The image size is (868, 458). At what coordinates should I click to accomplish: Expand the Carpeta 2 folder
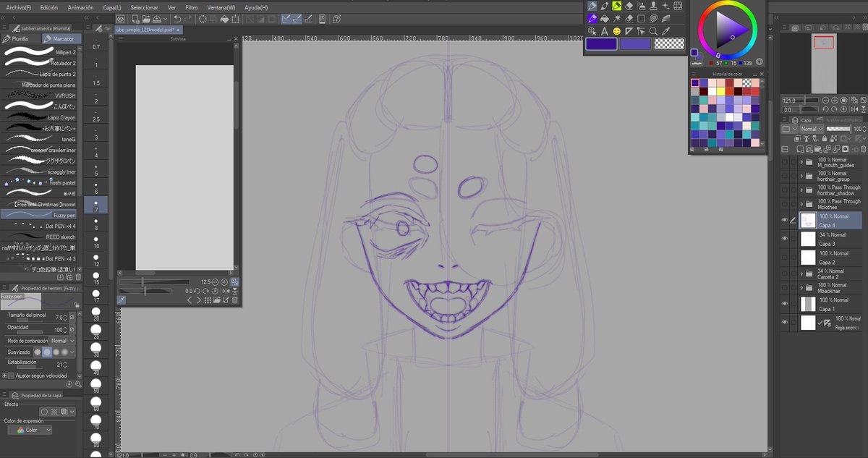click(x=802, y=274)
